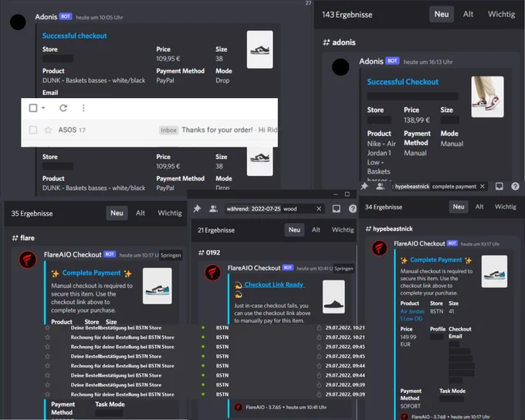
Task: Click Springen button in flare result
Action: point(171,256)
